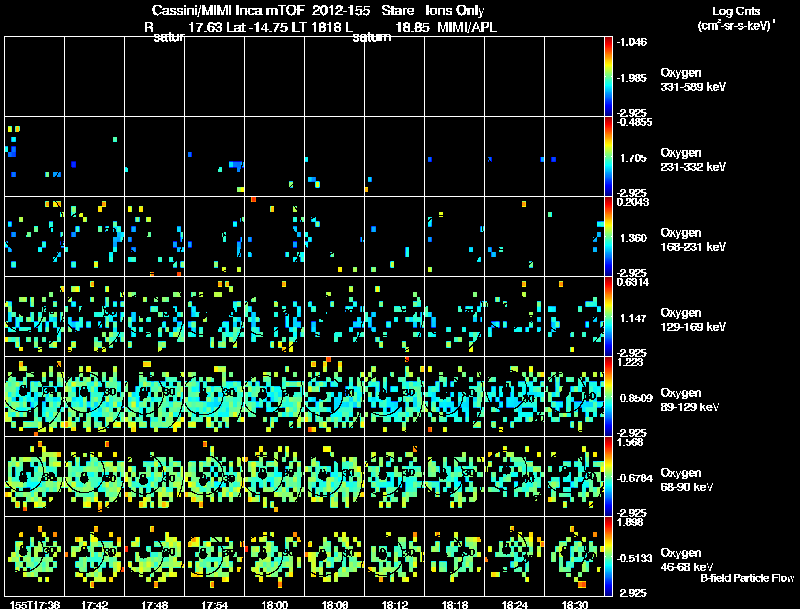The width and height of the screenshot is (800, 609).
Task: Open the 18:00 panel in 46-68 keV row
Action: point(274,556)
